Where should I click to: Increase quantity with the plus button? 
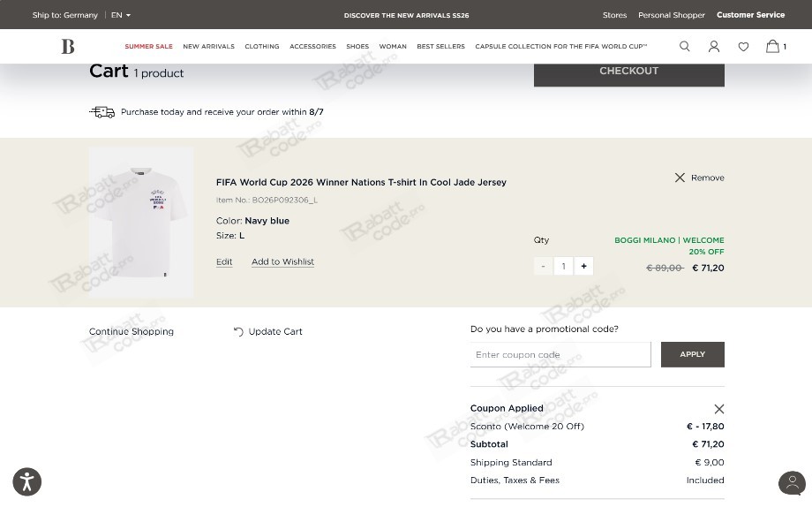(583, 266)
